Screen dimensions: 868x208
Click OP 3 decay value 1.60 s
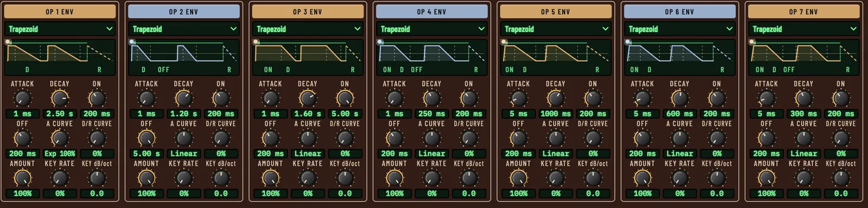click(x=308, y=114)
